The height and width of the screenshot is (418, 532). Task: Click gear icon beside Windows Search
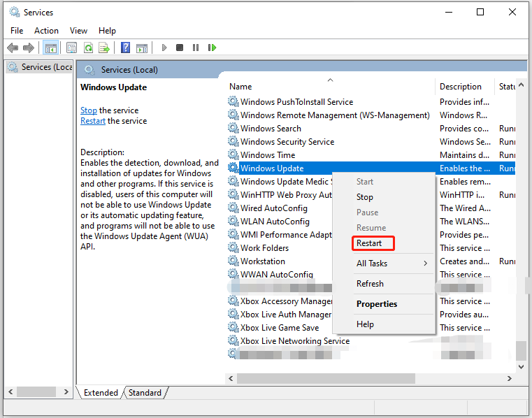pyautogui.click(x=233, y=128)
